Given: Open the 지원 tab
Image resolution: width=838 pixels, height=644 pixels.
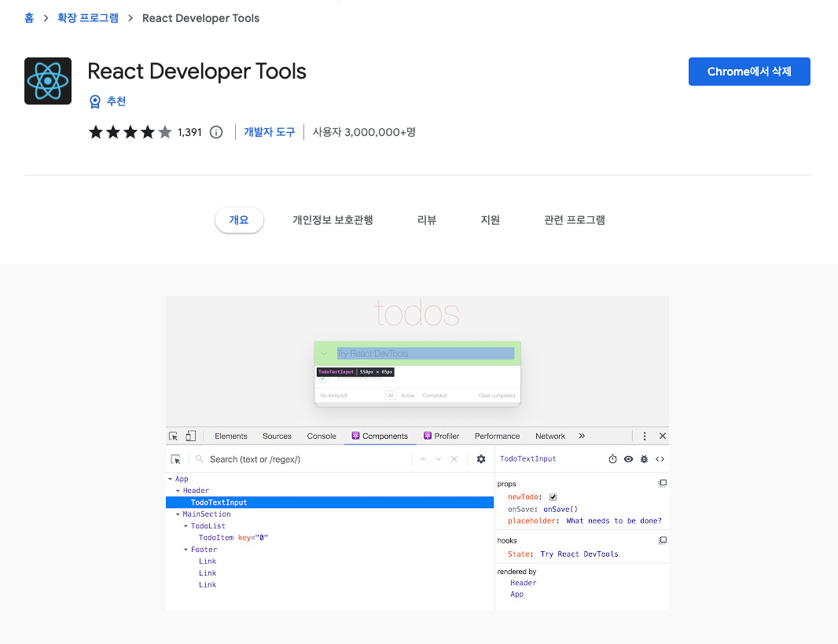Looking at the screenshot, I should tap(490, 220).
